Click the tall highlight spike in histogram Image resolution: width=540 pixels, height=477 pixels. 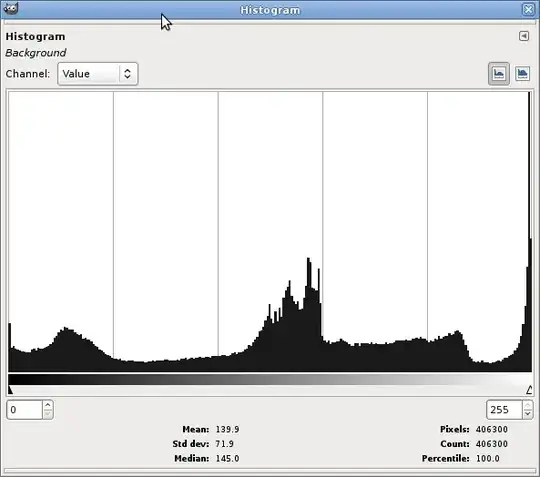tap(530, 231)
